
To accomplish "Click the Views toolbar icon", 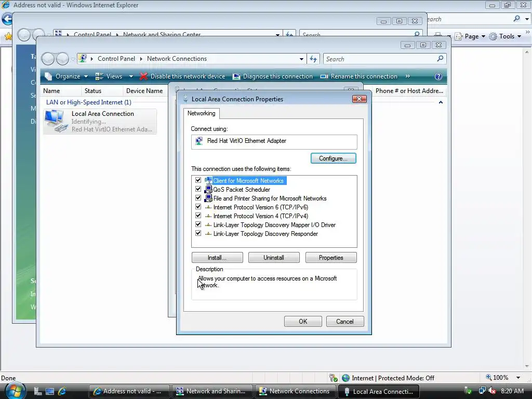I will 99,76.
